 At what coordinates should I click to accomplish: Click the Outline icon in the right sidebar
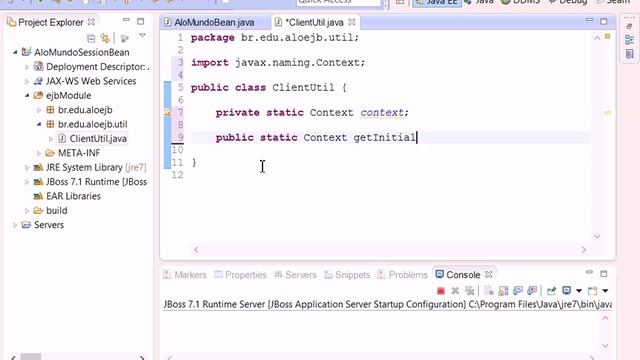(629, 40)
